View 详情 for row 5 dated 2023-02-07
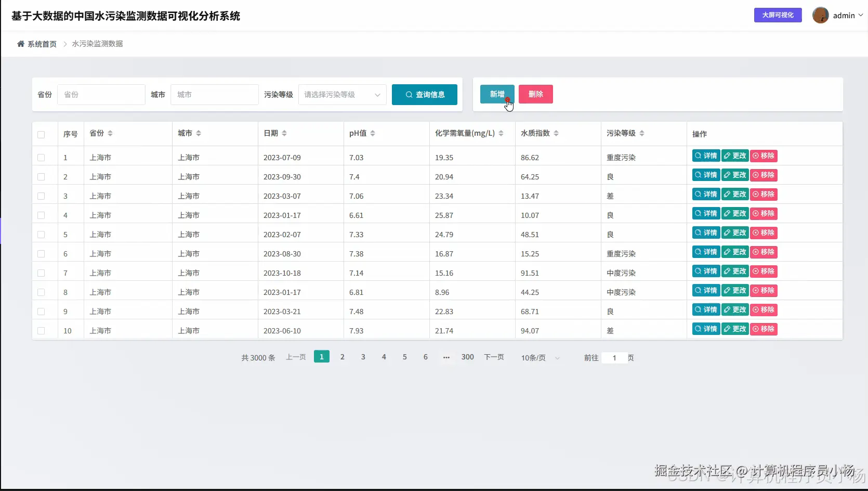The width and height of the screenshot is (868, 491). point(706,232)
